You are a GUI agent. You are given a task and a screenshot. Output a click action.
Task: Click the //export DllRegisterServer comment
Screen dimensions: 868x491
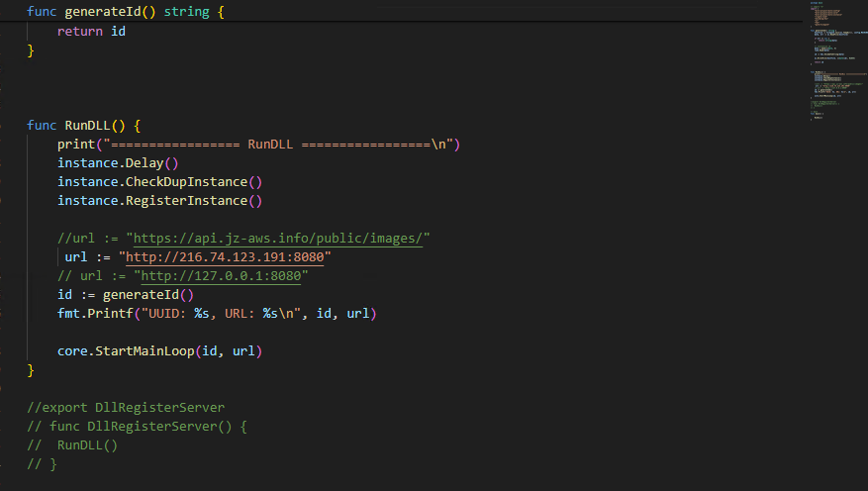[126, 407]
